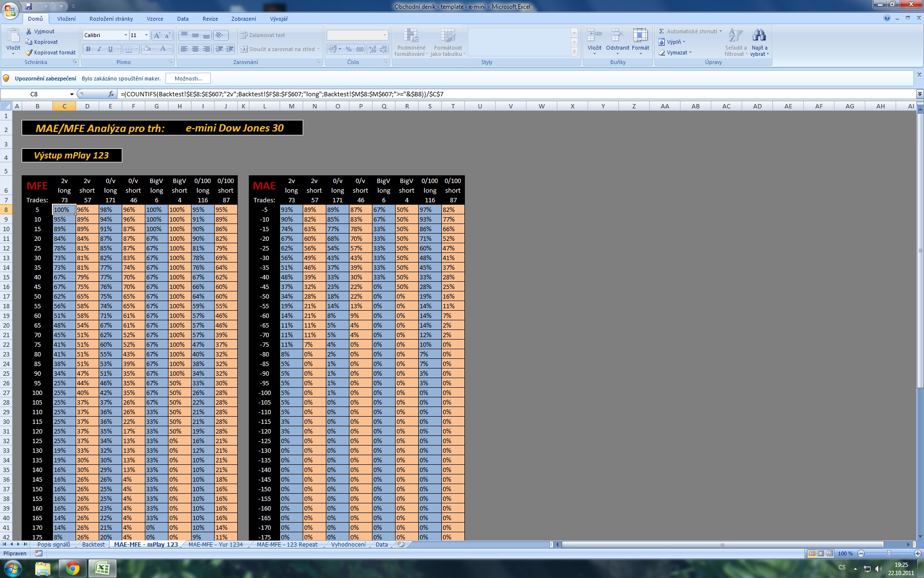This screenshot has width=924, height=578.
Task: Toggle Zalamovat text wrap option
Action: 263,35
